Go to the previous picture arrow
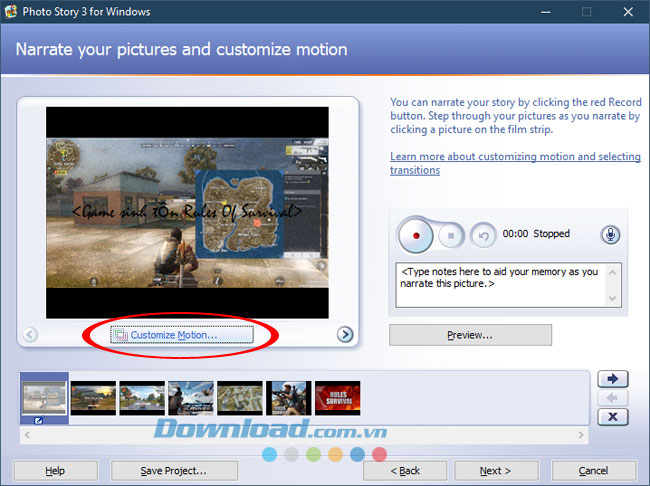 coord(30,335)
